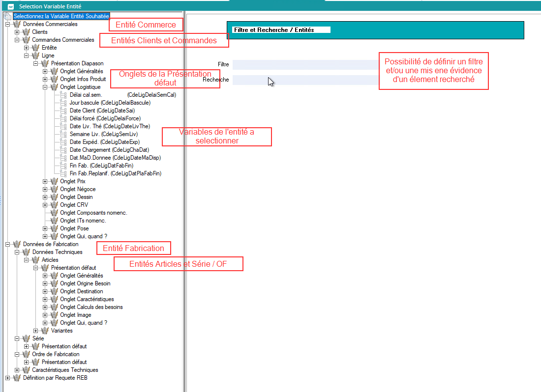Click the Onglet Logistique folder icon
Screen dimensions: 541x392
point(54,87)
